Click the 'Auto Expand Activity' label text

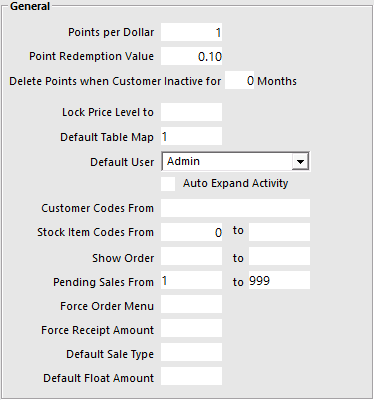click(x=235, y=184)
